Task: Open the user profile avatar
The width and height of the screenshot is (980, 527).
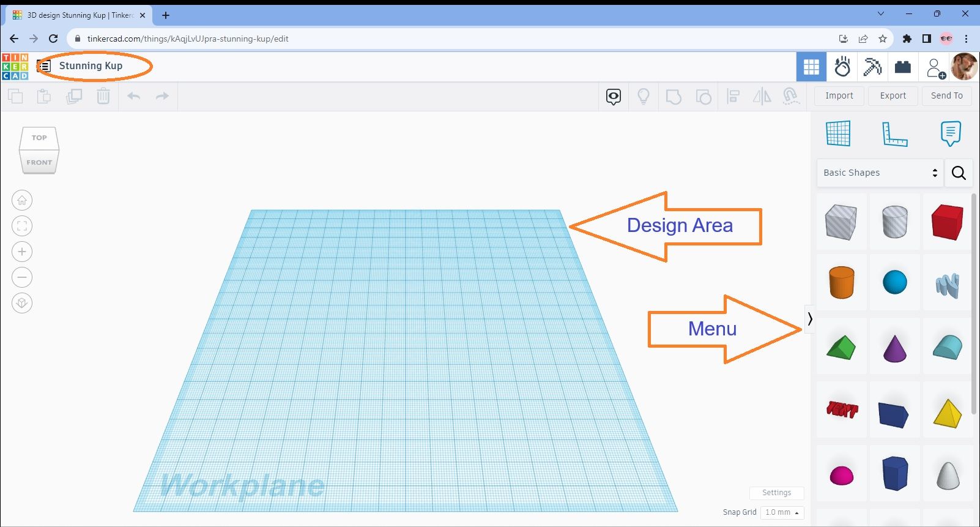Action: pyautogui.click(x=965, y=67)
